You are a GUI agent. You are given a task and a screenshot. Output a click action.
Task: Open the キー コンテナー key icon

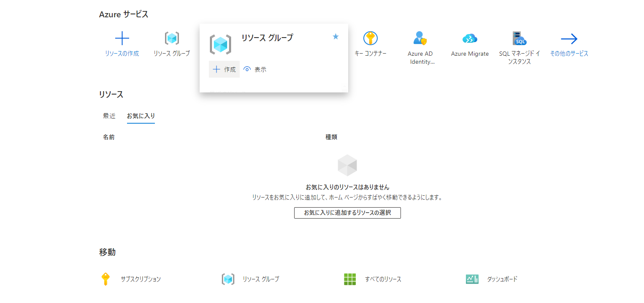click(x=370, y=38)
